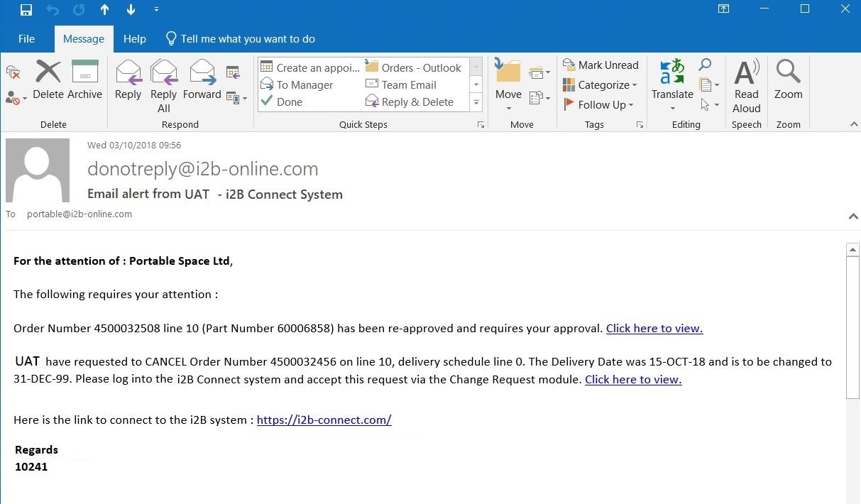Open the More respond actions dropdown
861x504 pixels.
(236, 97)
